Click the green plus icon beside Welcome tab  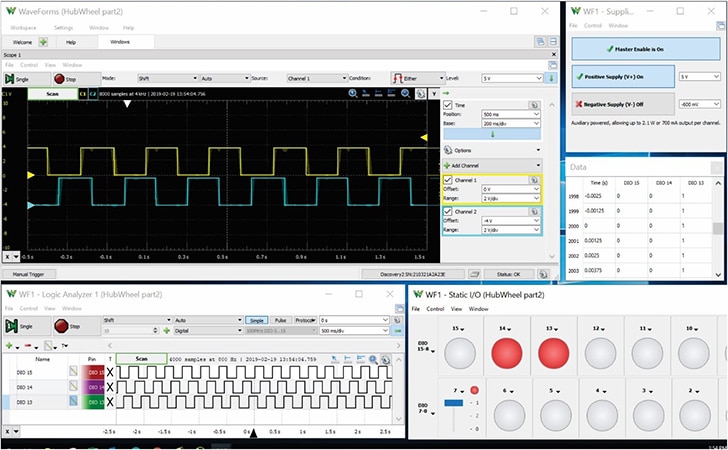pos(42,42)
